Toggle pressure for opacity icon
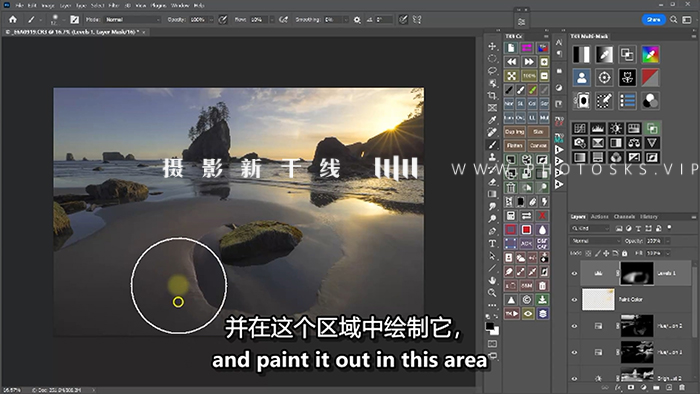The image size is (700, 394). click(223, 20)
